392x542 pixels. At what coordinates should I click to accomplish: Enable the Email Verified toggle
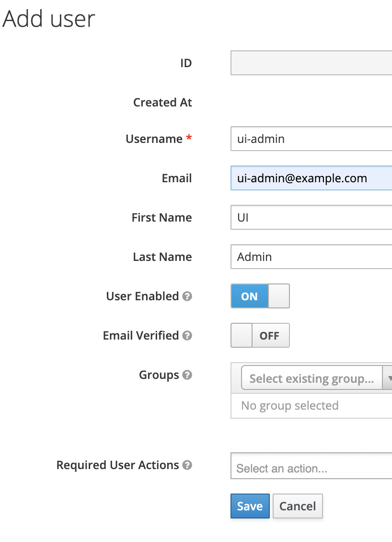(x=242, y=335)
